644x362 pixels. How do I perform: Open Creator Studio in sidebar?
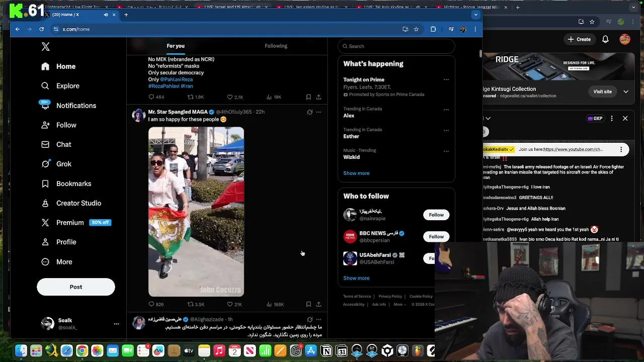pos(71,203)
